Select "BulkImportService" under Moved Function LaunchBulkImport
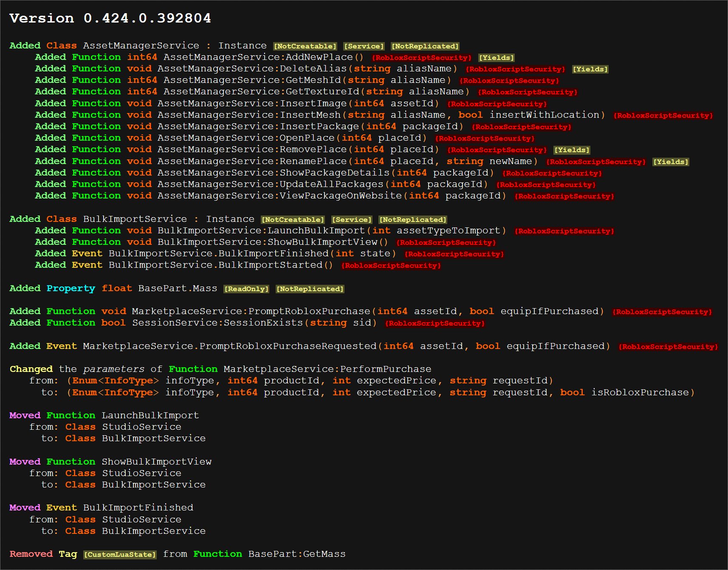 [154, 438]
